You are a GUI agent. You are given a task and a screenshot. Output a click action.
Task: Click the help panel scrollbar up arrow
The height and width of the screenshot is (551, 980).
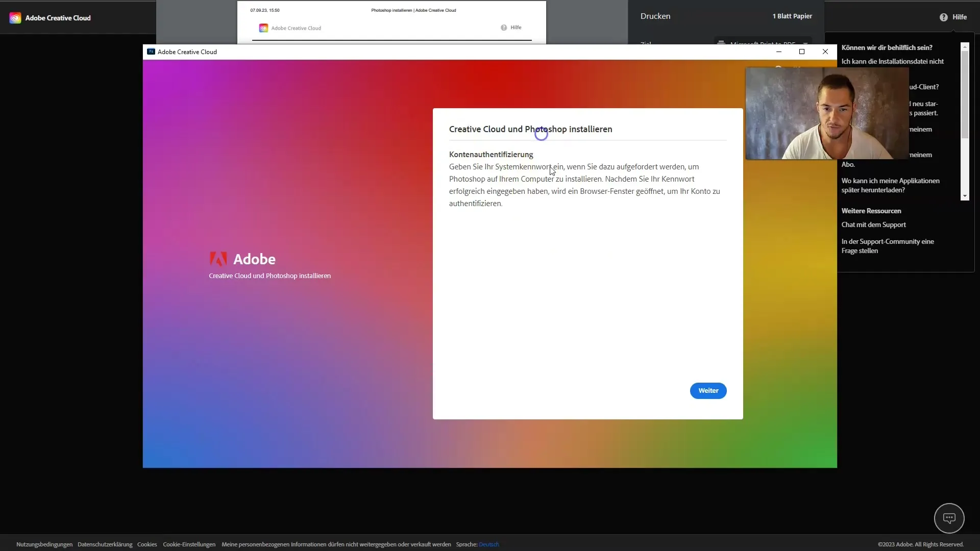(965, 47)
